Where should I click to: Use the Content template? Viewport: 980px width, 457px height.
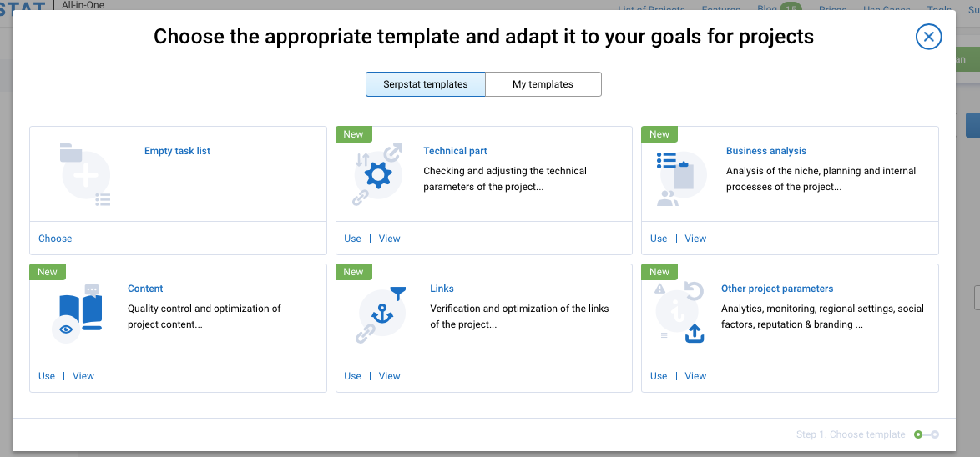pos(47,376)
